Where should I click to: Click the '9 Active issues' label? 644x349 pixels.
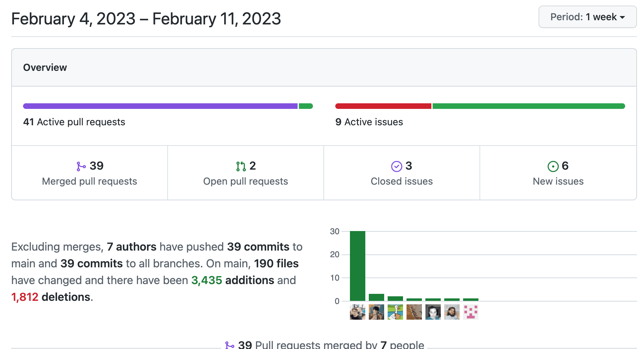pyautogui.click(x=369, y=122)
